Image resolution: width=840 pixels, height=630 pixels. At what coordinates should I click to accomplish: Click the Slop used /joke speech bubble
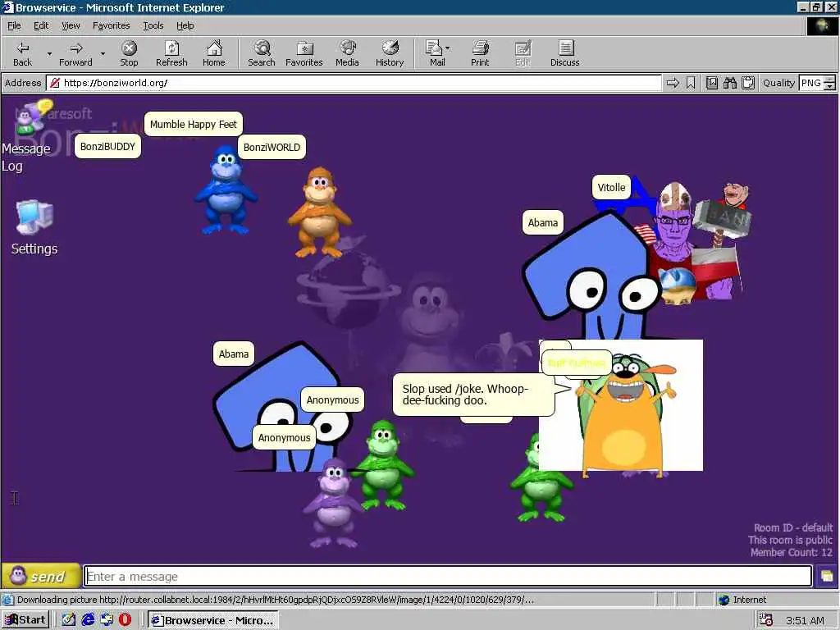pyautogui.click(x=473, y=395)
